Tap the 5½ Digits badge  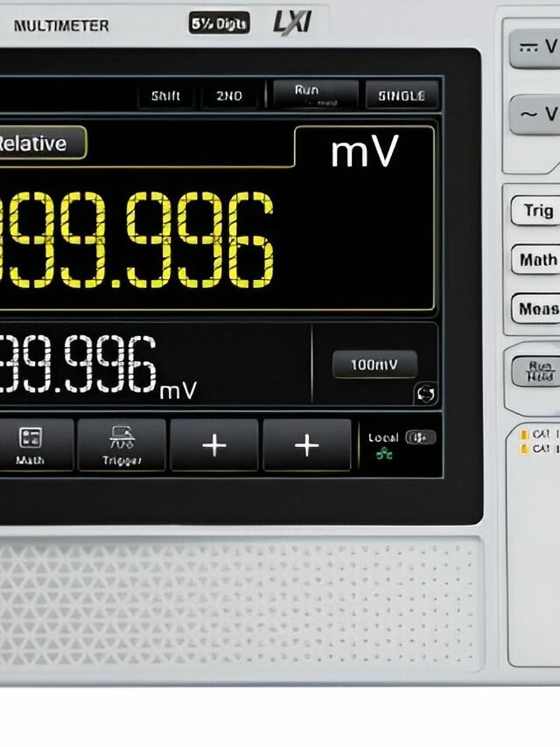point(220,23)
